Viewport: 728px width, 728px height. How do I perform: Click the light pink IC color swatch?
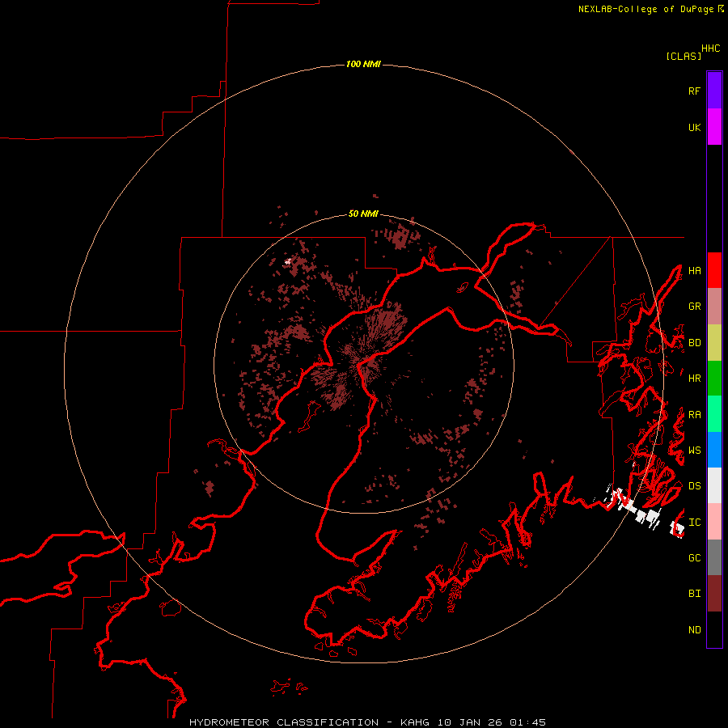click(714, 522)
